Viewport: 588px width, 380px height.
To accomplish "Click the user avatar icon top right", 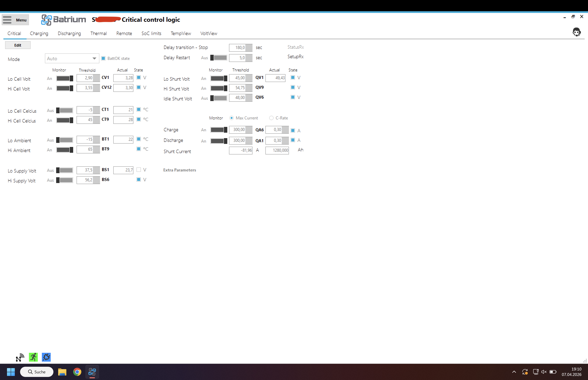I will point(576,32).
